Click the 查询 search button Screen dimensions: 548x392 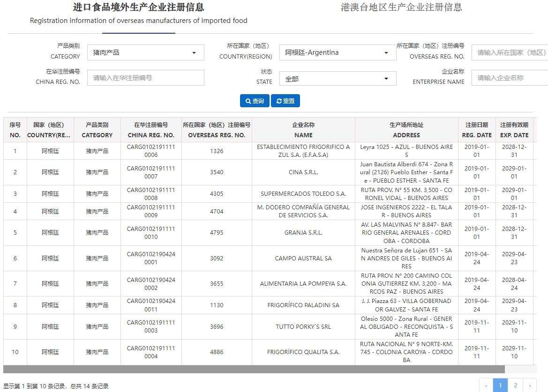pos(255,101)
